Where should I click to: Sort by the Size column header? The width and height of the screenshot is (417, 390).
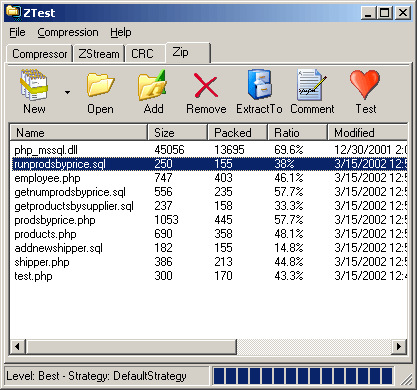click(178, 133)
